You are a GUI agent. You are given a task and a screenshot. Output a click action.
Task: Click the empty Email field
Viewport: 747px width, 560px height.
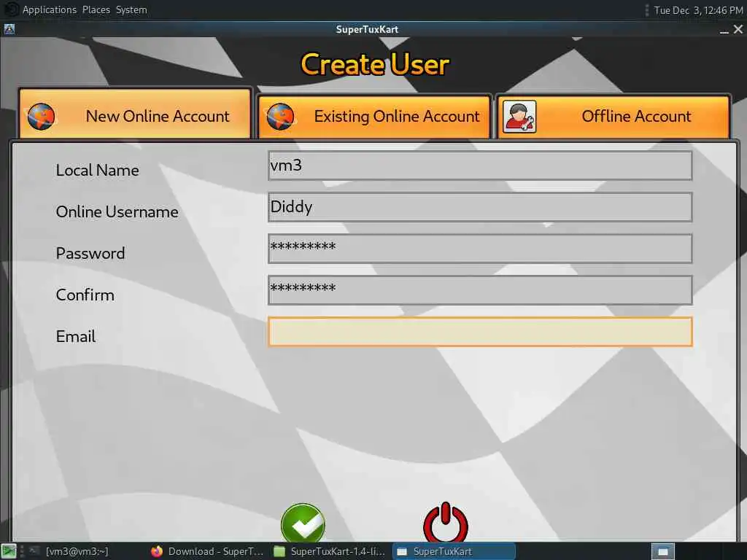point(480,332)
